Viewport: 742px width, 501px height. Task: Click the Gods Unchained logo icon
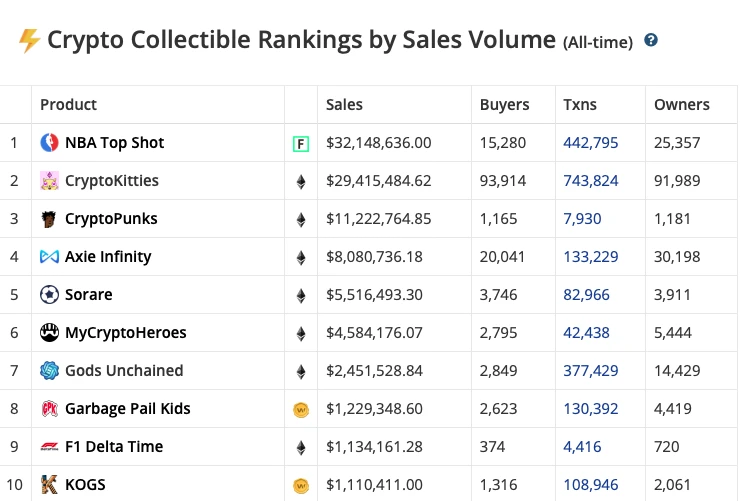click(x=49, y=371)
